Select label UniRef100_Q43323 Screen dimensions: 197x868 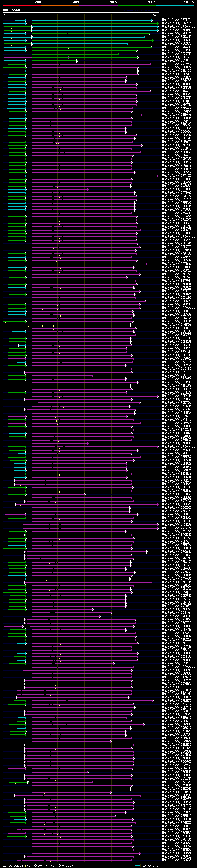(177, 748)
